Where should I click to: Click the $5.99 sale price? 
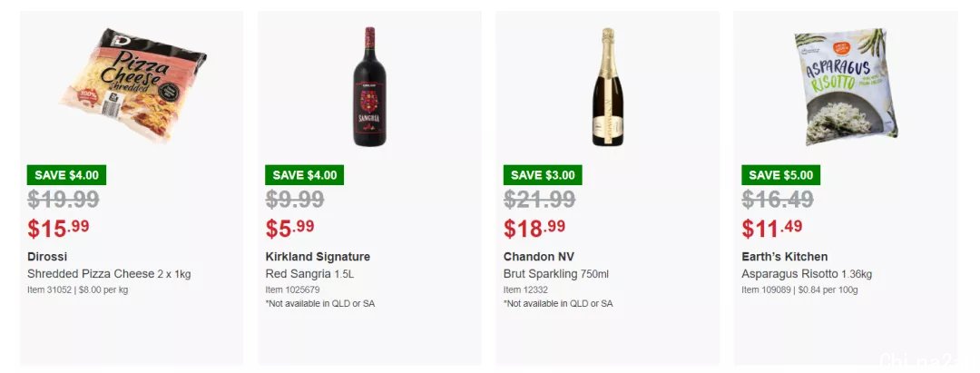pos(290,228)
